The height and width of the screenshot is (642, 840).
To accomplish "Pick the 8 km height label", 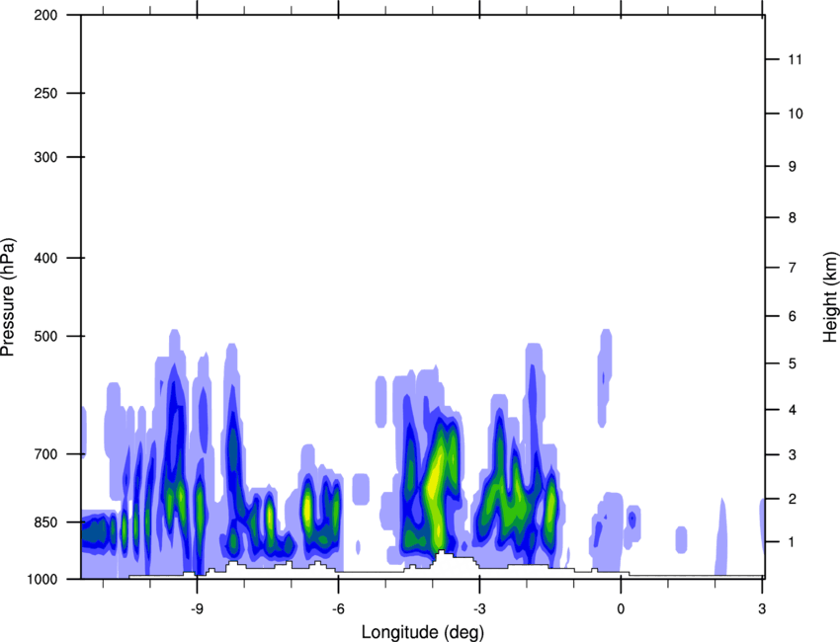I will [793, 217].
